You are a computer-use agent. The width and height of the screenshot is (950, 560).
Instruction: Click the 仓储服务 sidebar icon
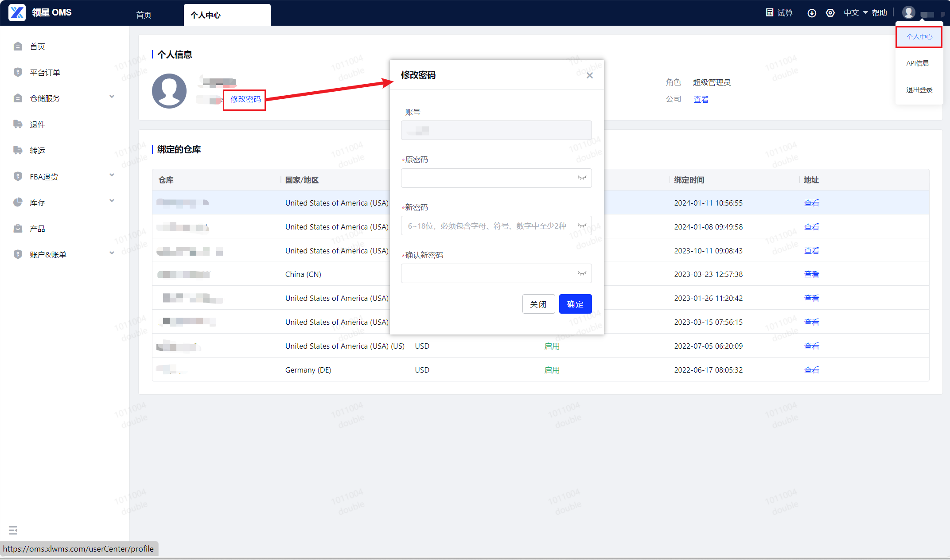coord(18,98)
